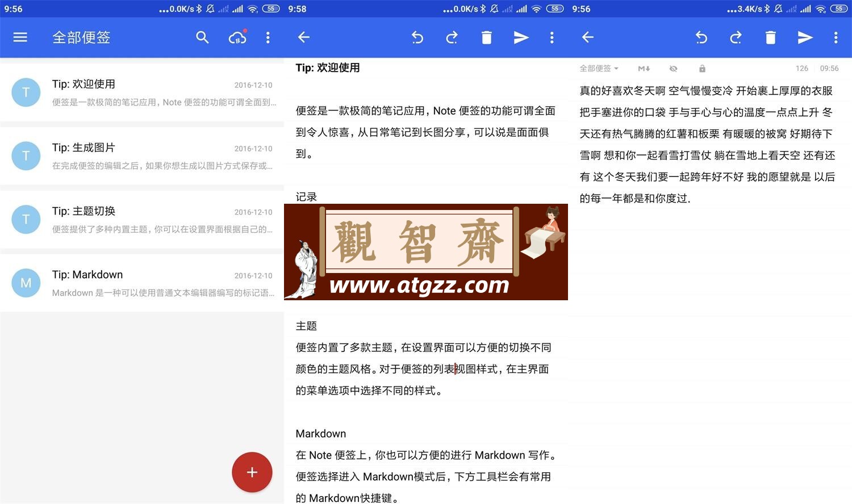This screenshot has height=504, width=852.
Task: Expand the 全部便签 folder dropdown in the editor
Action: 599,68
